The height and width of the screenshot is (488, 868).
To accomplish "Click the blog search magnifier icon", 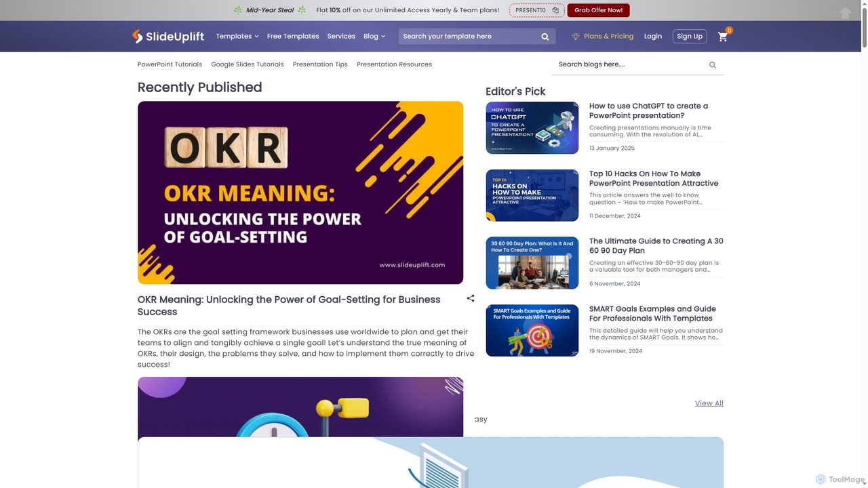I will pos(712,65).
